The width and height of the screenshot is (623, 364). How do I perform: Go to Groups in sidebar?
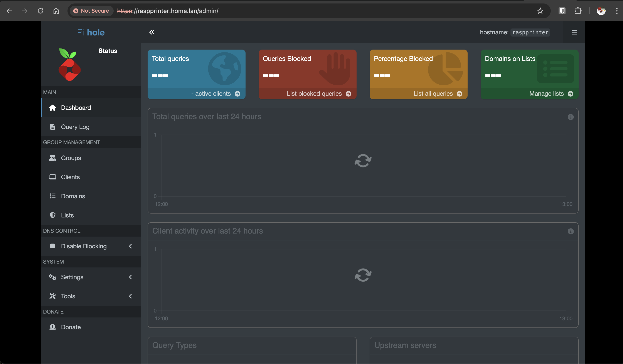[x=71, y=158]
